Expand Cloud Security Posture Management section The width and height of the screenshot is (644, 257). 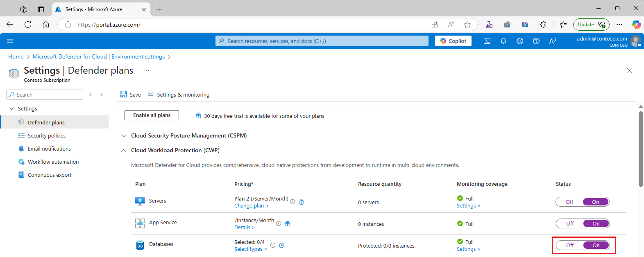pos(124,136)
